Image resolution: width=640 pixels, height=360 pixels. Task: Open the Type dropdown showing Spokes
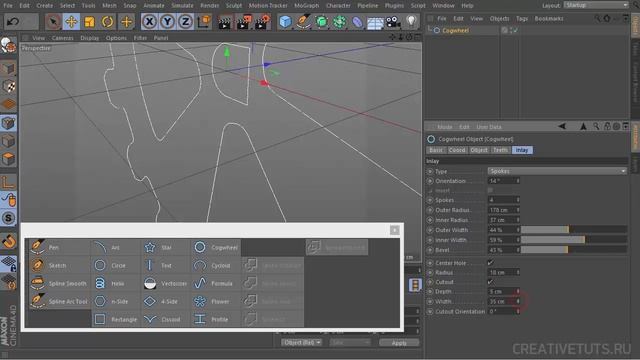coord(557,171)
